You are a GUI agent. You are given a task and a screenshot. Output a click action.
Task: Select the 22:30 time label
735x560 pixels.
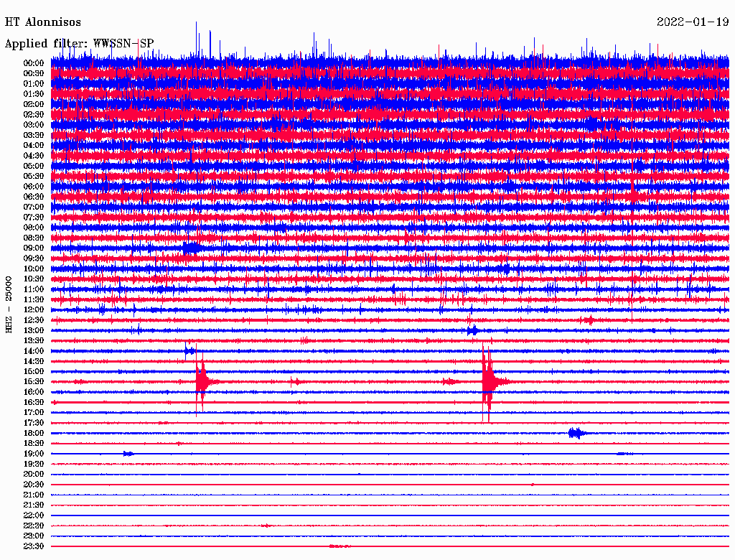coord(34,526)
